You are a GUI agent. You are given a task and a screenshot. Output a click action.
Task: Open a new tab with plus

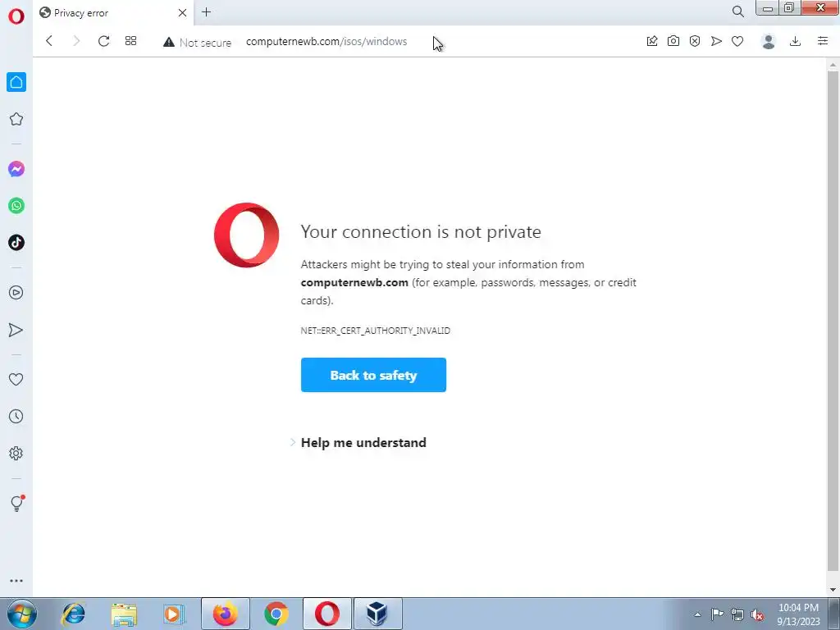[x=206, y=12]
